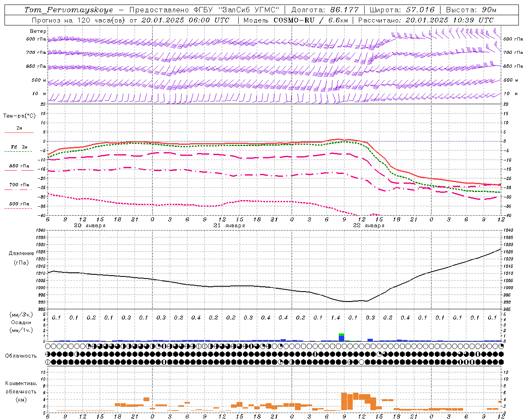Viewport: 525px width, 420px height.
Task: Click the tallest blue-green precipitation bar
Action: tap(341, 337)
